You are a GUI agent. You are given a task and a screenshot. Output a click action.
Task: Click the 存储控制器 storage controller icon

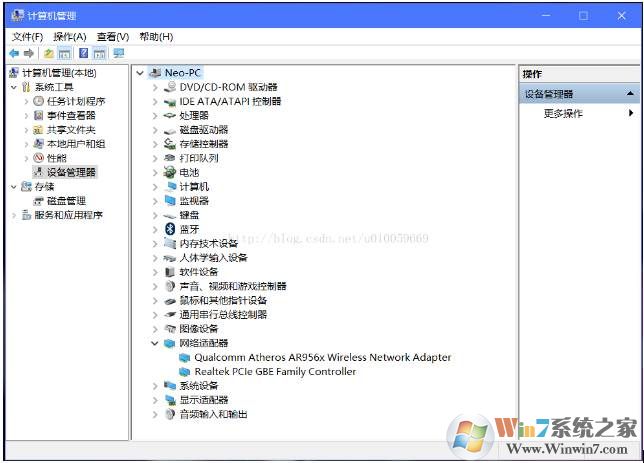[170, 144]
